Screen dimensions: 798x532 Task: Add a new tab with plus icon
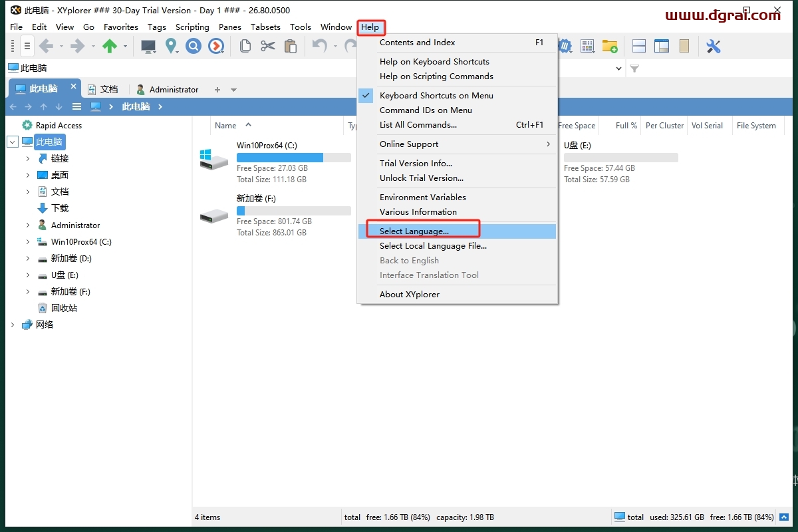[x=217, y=89]
